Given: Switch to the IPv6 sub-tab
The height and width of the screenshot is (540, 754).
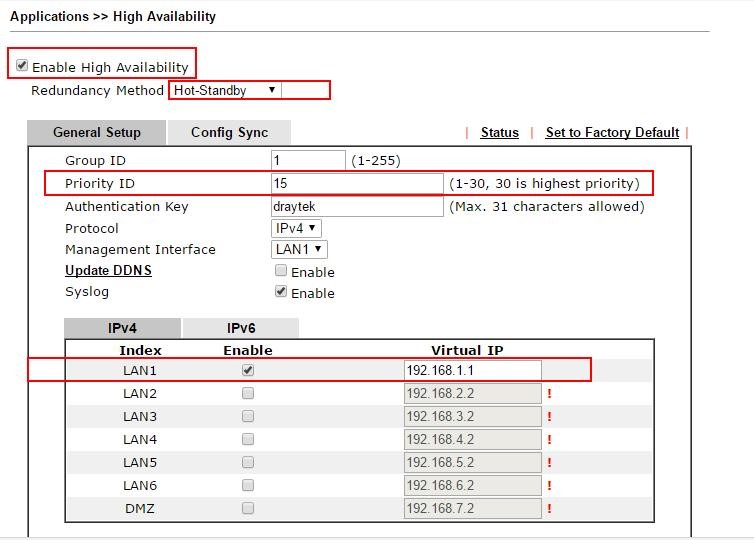Looking at the screenshot, I should coord(241,328).
